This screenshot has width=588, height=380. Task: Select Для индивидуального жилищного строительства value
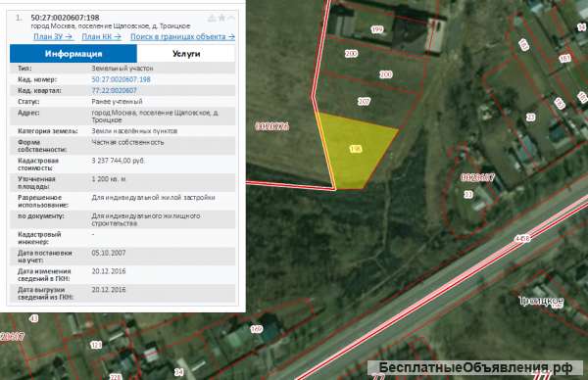click(145, 219)
